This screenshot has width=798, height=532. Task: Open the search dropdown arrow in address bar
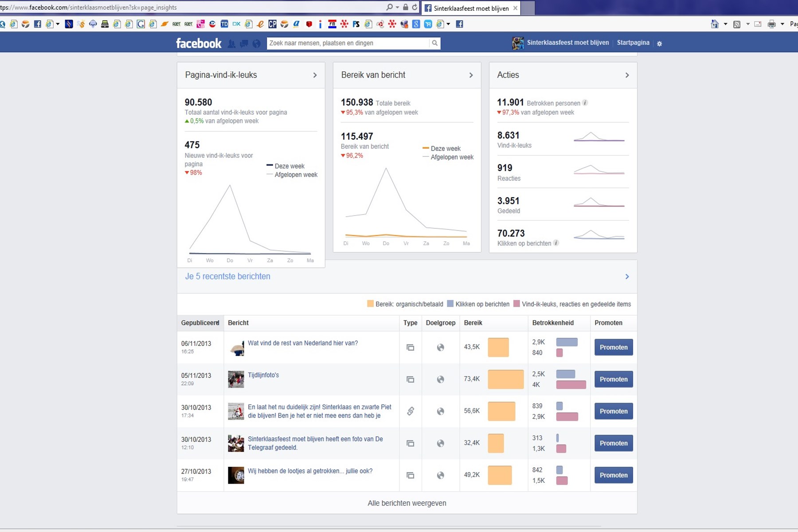pyautogui.click(x=397, y=7)
